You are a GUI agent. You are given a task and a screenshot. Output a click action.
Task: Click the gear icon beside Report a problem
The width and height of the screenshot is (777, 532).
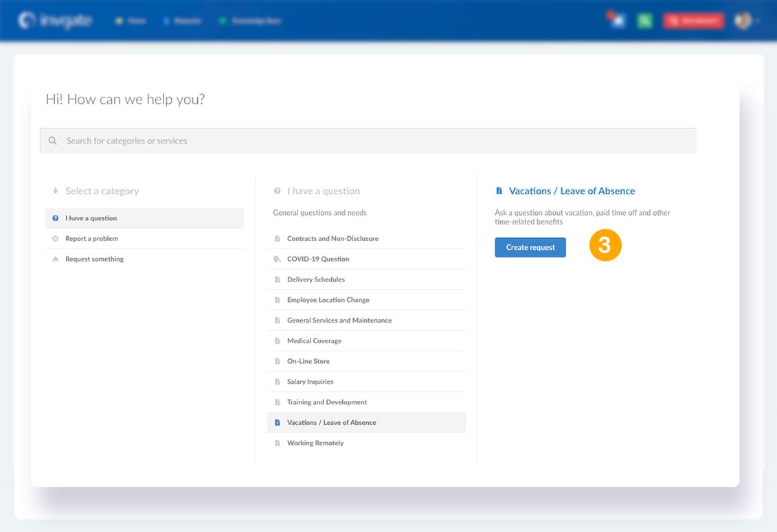[x=54, y=238]
